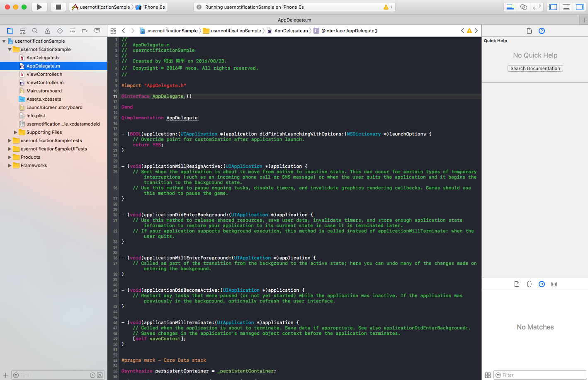Viewport: 588px width, 380px height.
Task: Open AppDelegate.m crumb in the jump bar
Action: click(287, 31)
